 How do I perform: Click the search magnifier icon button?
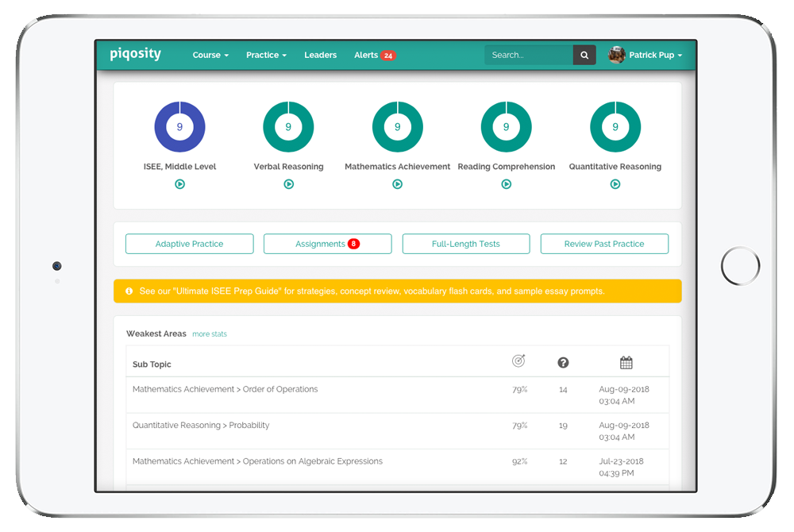pos(584,56)
